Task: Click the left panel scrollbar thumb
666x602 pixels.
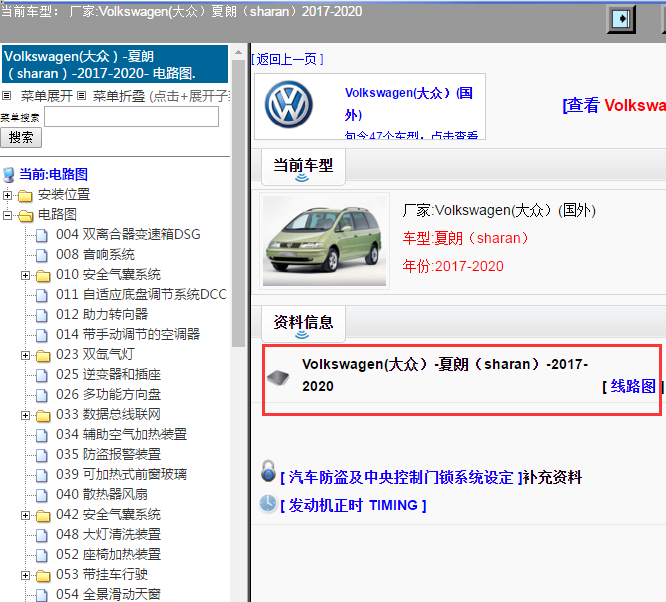Action: tap(238, 204)
